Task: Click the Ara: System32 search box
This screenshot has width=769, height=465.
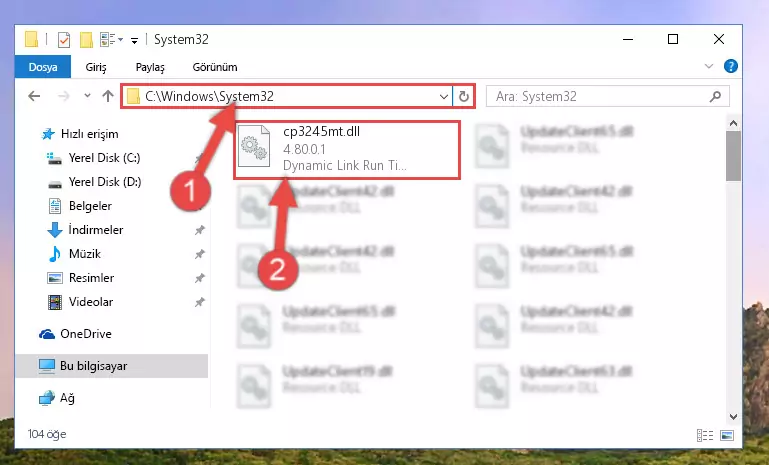Action: point(608,97)
